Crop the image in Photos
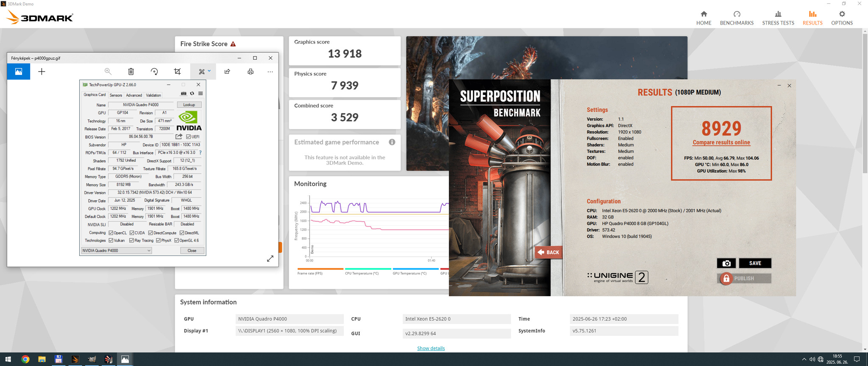Viewport: 868px width, 366px height. click(x=178, y=72)
